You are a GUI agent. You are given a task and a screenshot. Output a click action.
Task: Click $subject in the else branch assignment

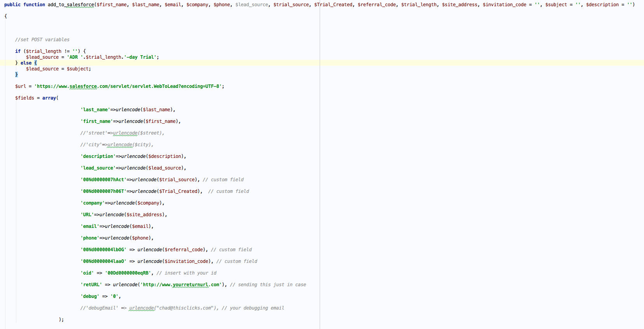pyautogui.click(x=78, y=69)
